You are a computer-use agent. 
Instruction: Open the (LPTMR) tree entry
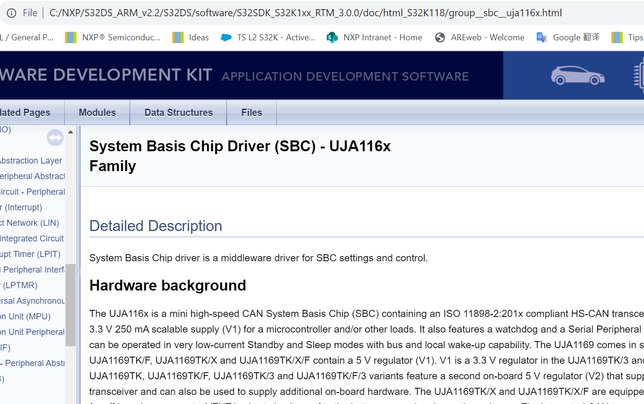[19, 285]
